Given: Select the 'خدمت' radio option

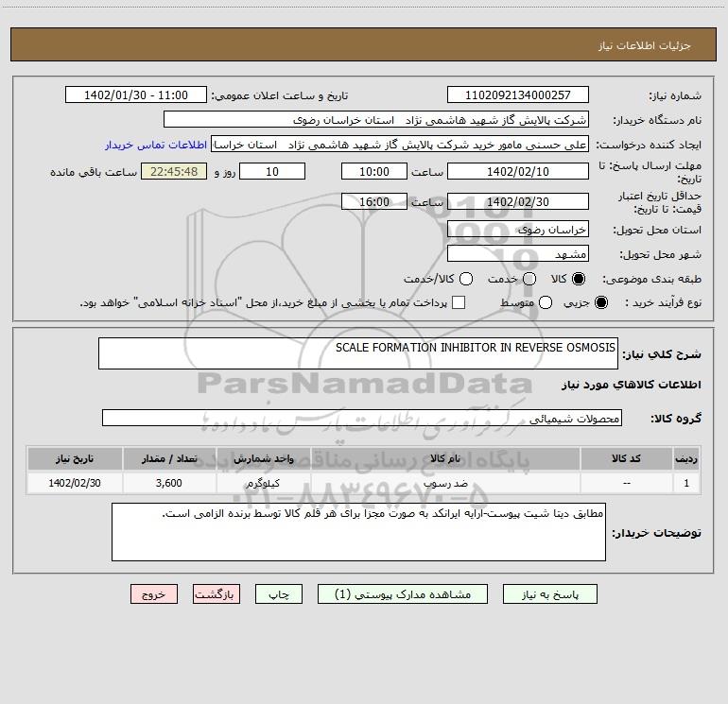Looking at the screenshot, I should (529, 279).
